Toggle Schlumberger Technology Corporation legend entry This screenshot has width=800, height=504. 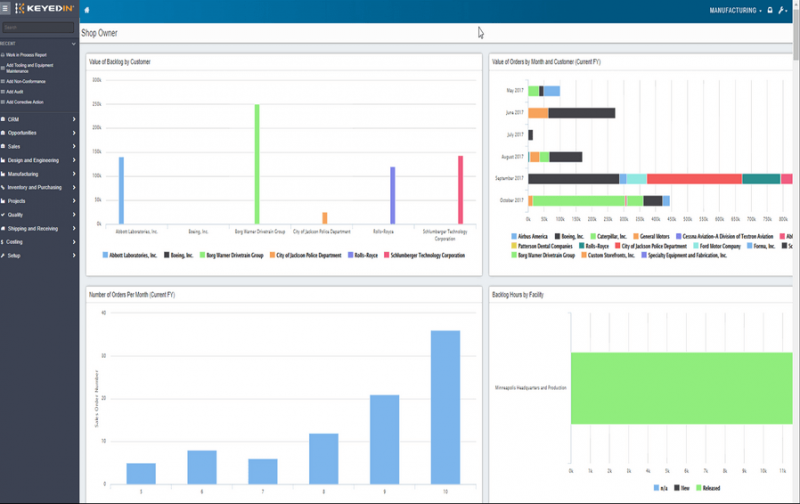(424, 255)
